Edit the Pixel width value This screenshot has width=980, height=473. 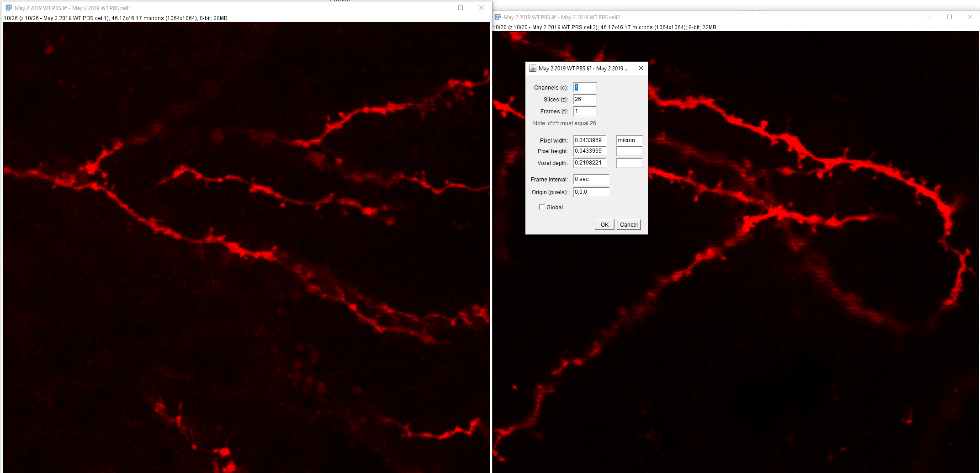(589, 140)
